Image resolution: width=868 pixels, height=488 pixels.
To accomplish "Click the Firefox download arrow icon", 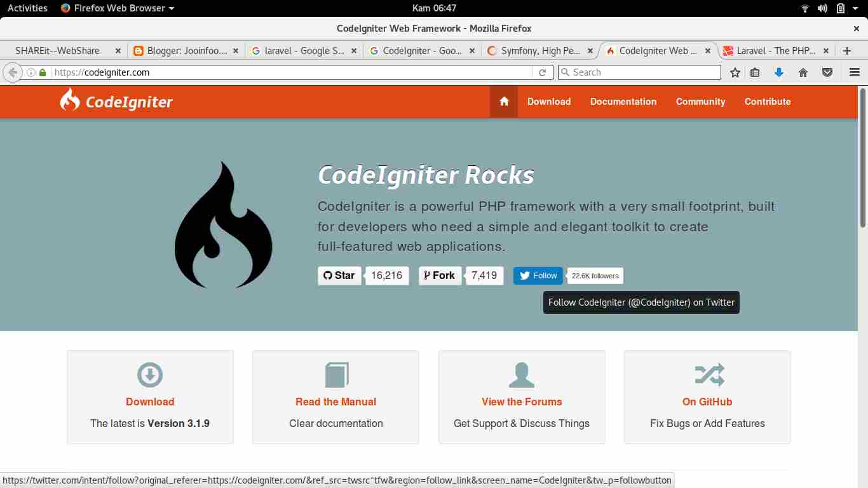I will pyautogui.click(x=778, y=72).
